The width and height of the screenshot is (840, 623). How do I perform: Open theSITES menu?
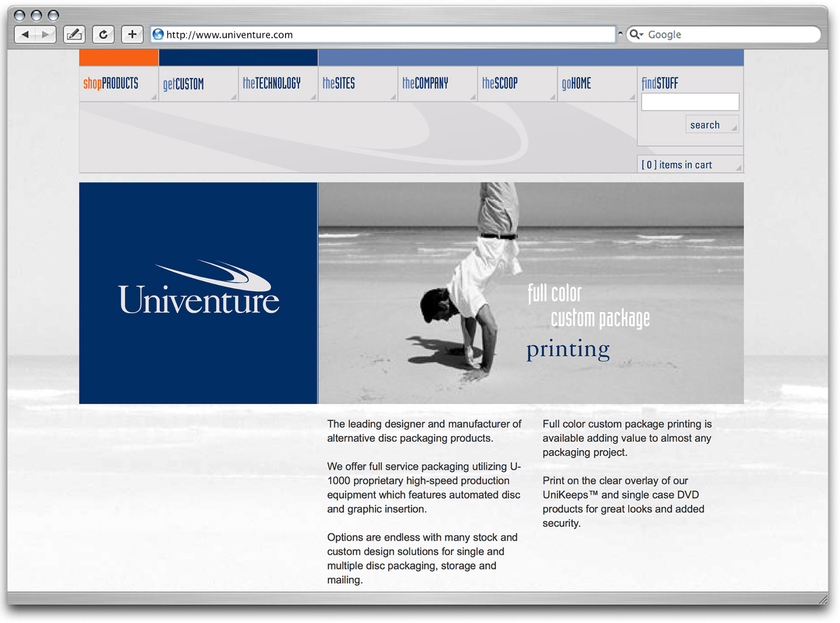pyautogui.click(x=358, y=84)
